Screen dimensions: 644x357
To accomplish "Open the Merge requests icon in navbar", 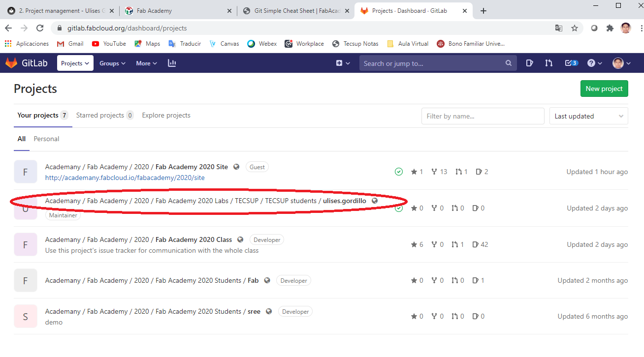I will click(548, 63).
